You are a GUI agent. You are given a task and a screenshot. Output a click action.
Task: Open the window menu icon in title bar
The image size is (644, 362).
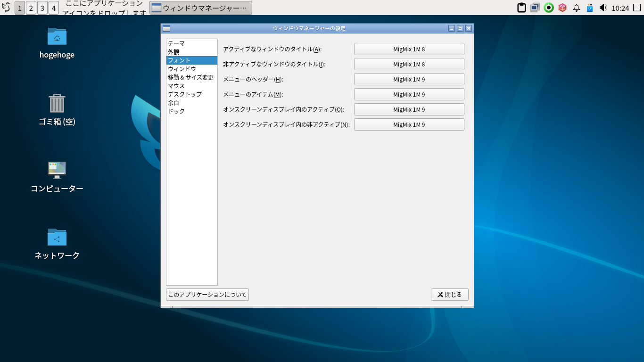pos(166,28)
